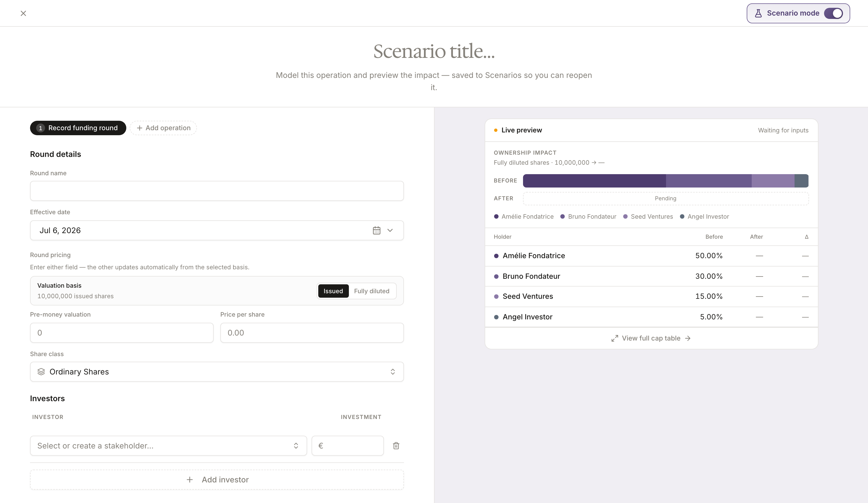
Task: Add a new operation
Action: 163,128
